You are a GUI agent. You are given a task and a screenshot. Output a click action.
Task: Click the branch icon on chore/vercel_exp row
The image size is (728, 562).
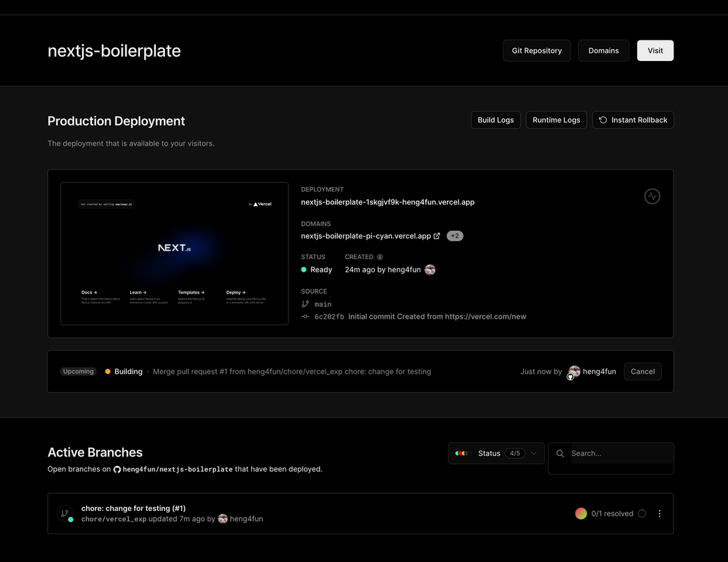click(x=64, y=513)
